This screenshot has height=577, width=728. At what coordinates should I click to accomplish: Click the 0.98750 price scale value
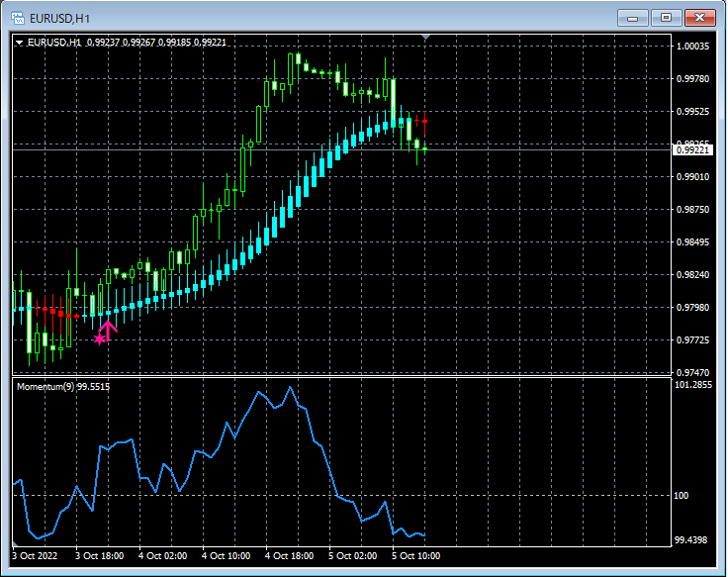pyautogui.click(x=692, y=210)
